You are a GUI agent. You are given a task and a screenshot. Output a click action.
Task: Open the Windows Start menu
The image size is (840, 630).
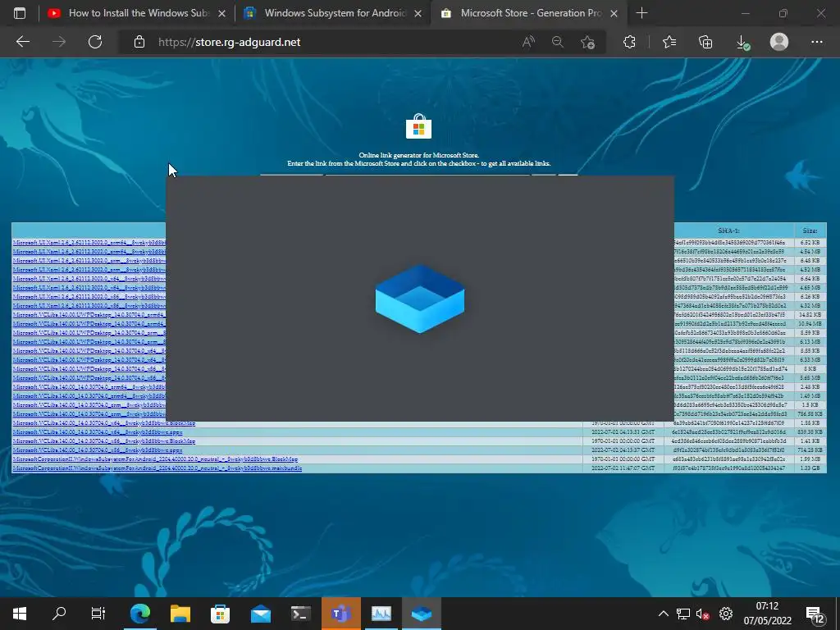coord(20,614)
